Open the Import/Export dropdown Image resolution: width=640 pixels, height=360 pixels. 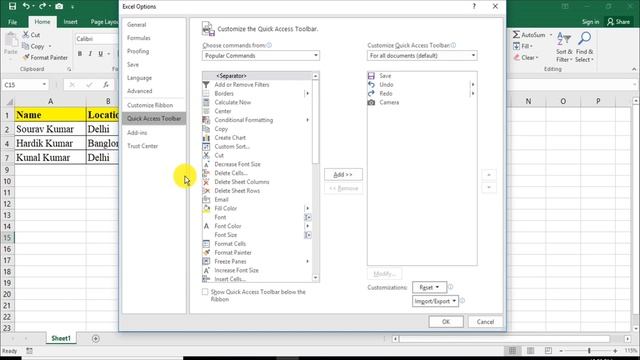435,301
